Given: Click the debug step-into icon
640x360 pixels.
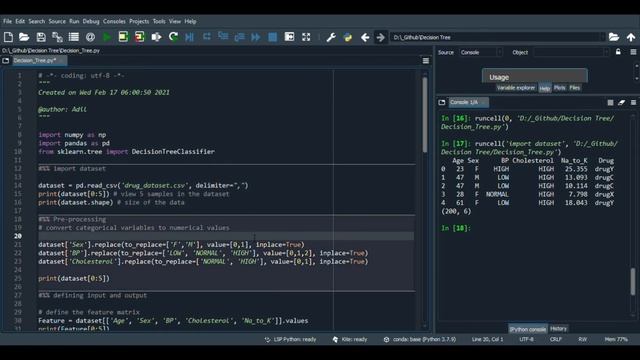Looking at the screenshot, I should click(x=223, y=37).
